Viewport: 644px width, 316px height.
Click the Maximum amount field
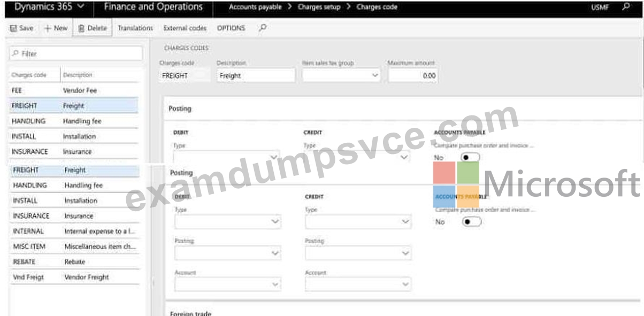(412, 76)
